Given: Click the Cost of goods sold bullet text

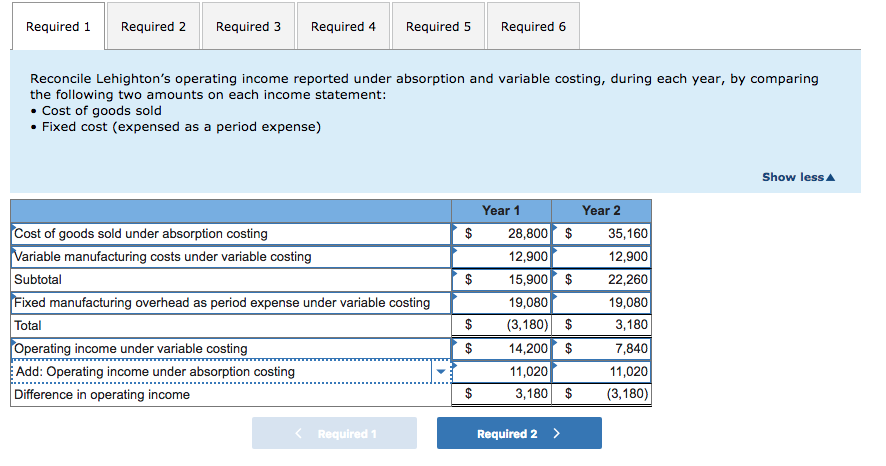Looking at the screenshot, I should (x=102, y=111).
